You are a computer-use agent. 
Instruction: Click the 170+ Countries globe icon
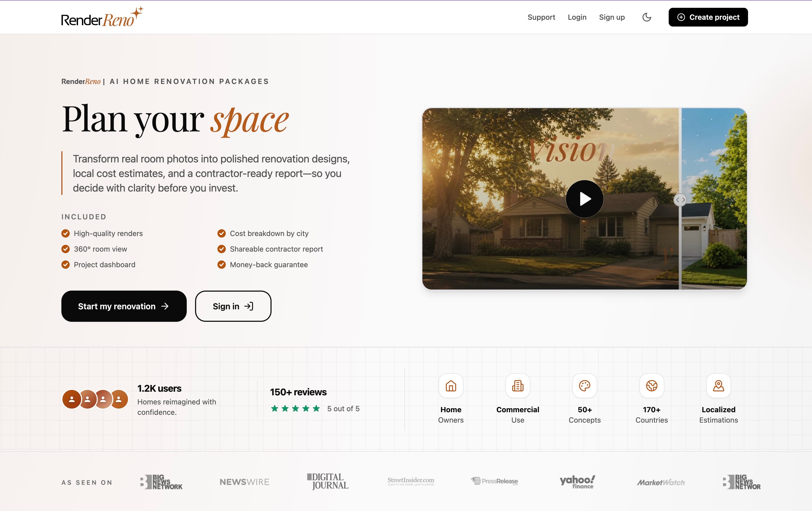[x=651, y=386]
